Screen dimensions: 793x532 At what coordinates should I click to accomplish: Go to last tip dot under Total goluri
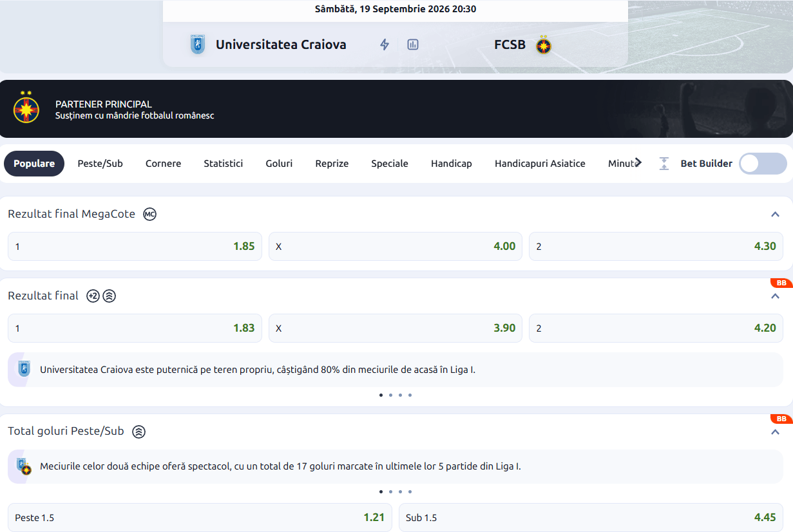pos(410,491)
